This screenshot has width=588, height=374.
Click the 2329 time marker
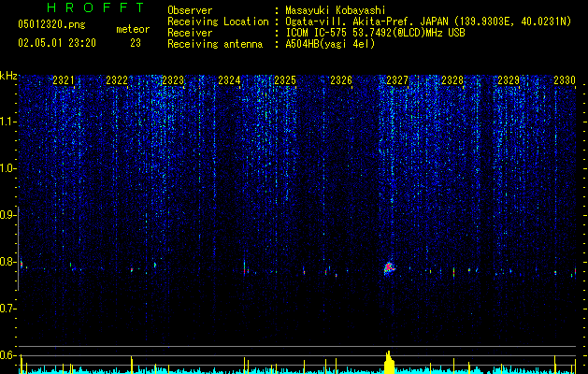pos(509,80)
